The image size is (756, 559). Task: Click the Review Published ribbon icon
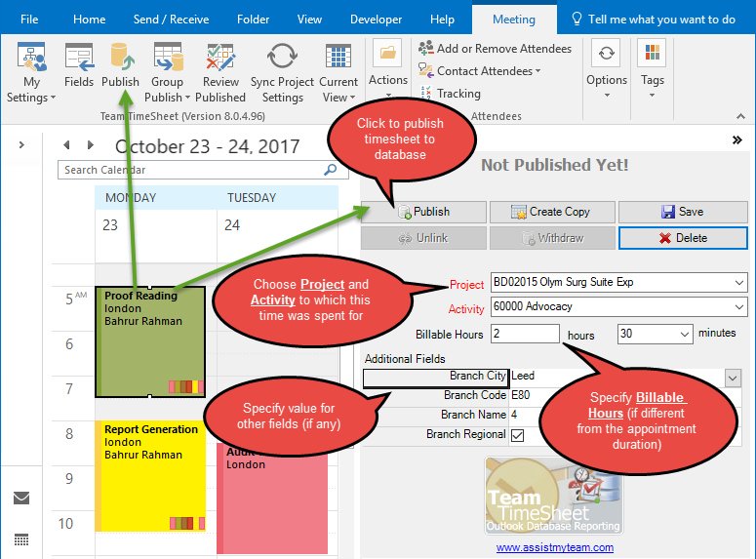(220, 59)
